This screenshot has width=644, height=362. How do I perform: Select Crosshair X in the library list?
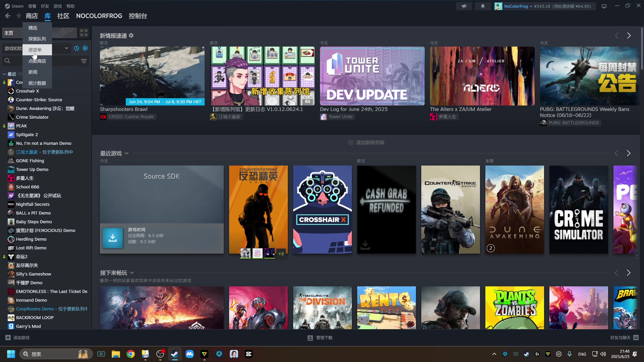28,91
